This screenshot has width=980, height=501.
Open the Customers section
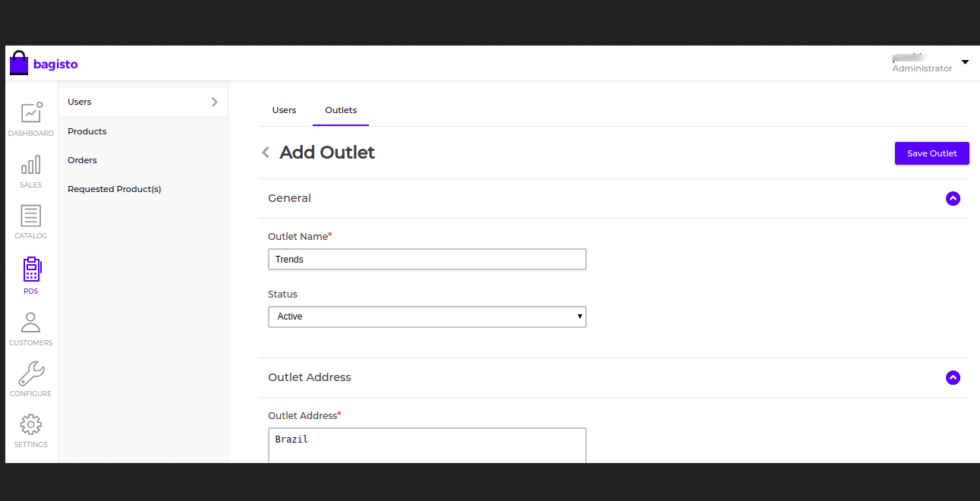click(x=30, y=328)
